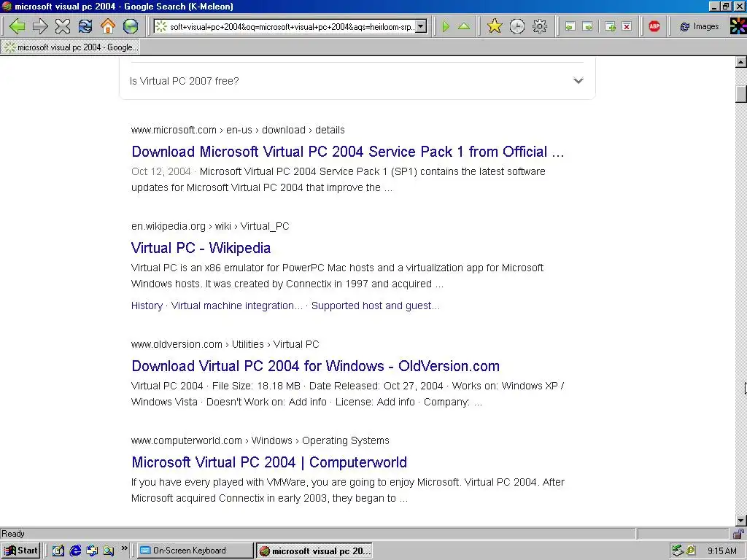This screenshot has height=560, width=747.
Task: Click the scrollbar up arrow
Action: coord(741,63)
